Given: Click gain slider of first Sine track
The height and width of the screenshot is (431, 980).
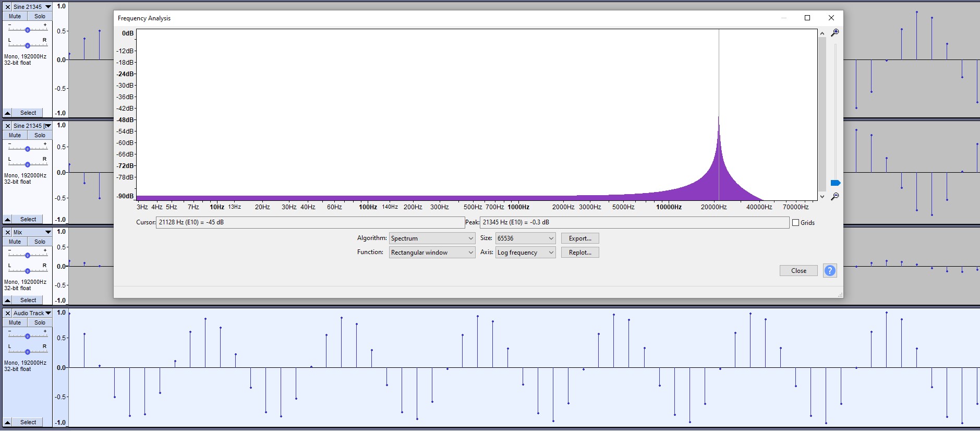Looking at the screenshot, I should tap(28, 30).
